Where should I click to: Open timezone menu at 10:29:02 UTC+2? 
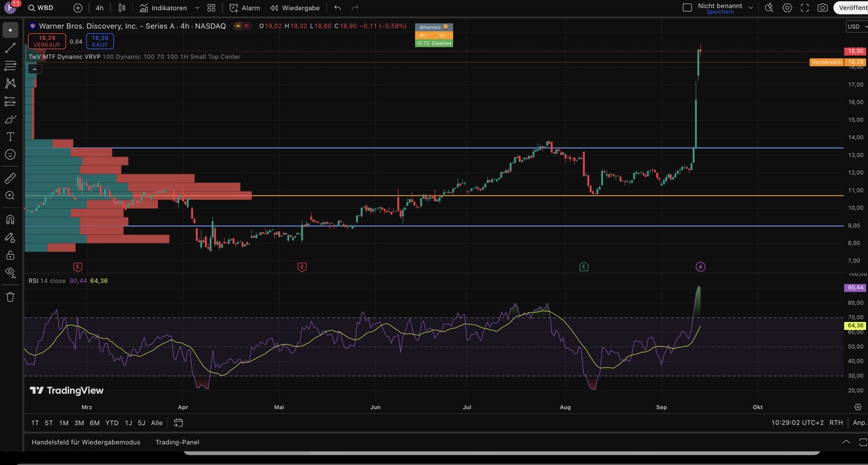click(x=797, y=423)
